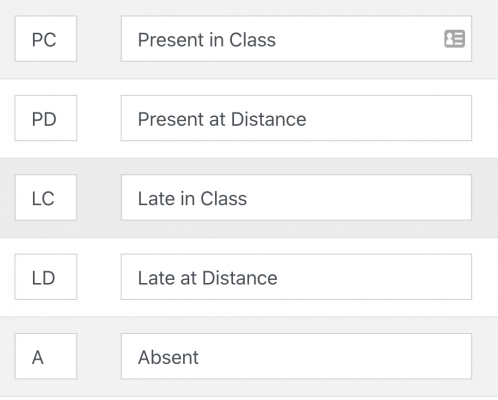Edit the Present in Class description
The height and width of the screenshot is (400, 498).
296,39
